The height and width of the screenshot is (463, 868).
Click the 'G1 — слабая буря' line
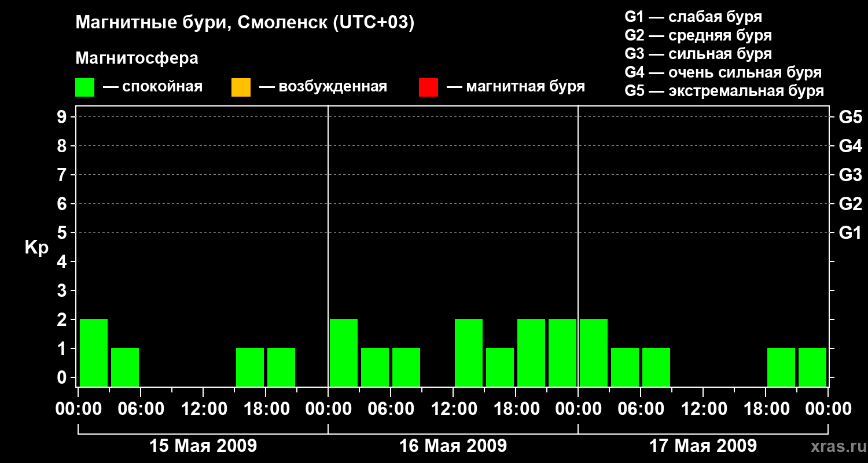click(x=693, y=17)
